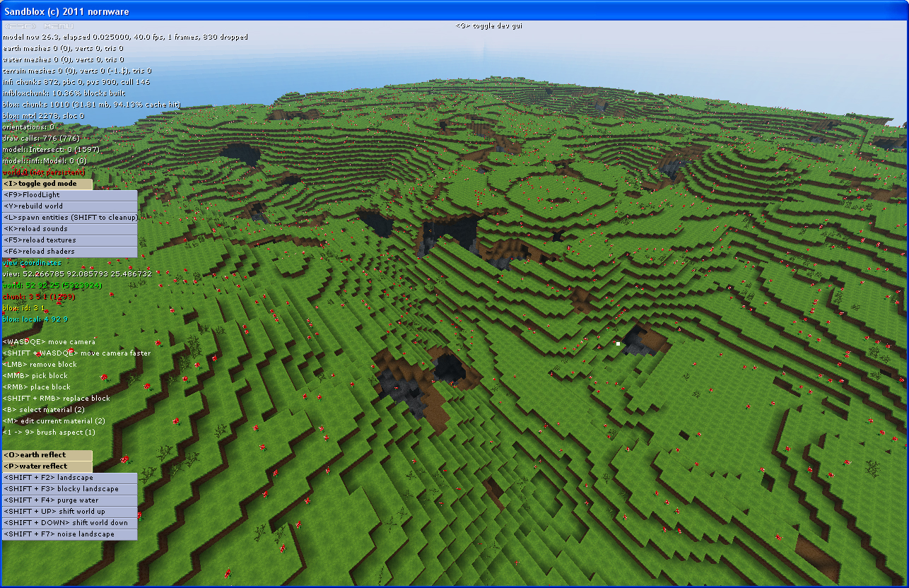Click the rebuild world button
The width and height of the screenshot is (909, 588).
(69, 206)
